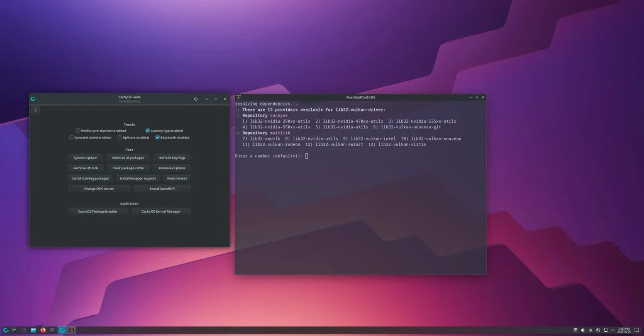Image resolution: width=644 pixels, height=336 pixels.
Task: Open CachyOS PackageInstaller
Action: (x=97, y=211)
